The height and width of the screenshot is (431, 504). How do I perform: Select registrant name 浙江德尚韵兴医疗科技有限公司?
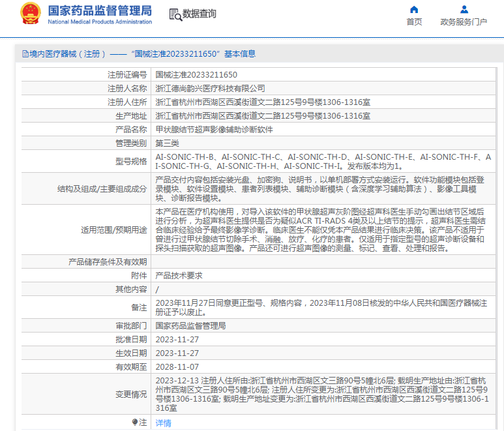click(x=210, y=89)
